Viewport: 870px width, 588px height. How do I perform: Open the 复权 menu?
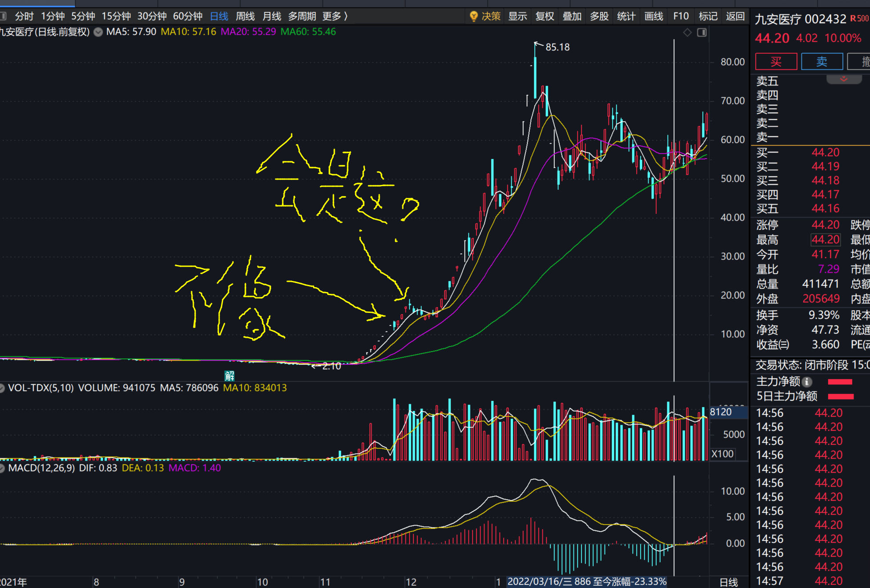coord(545,16)
